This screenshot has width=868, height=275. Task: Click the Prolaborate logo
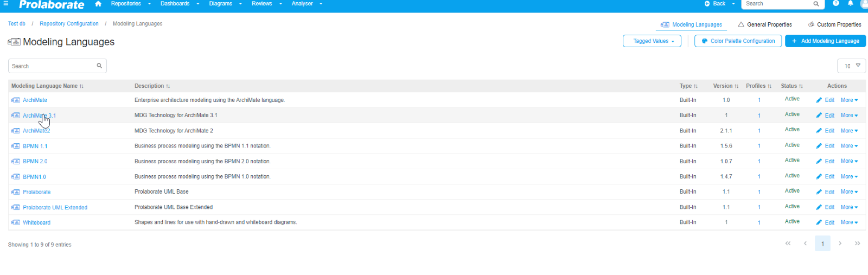click(x=52, y=4)
